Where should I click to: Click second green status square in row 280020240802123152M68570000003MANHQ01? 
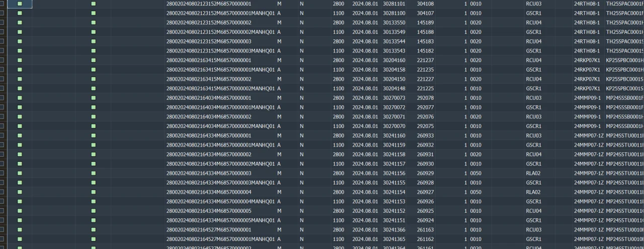93,51
